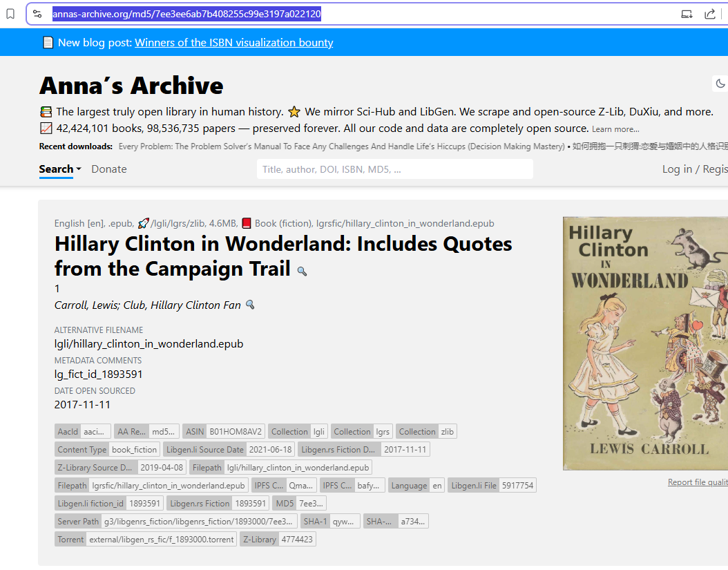Click the chart icon before 42,424,101 books
This screenshot has height=570, width=728.
tap(46, 129)
